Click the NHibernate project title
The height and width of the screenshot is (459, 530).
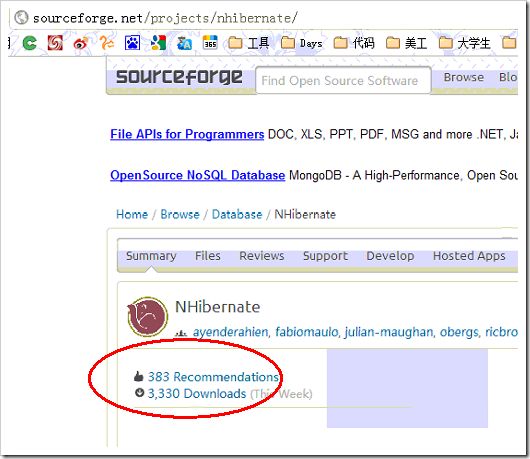(x=218, y=307)
